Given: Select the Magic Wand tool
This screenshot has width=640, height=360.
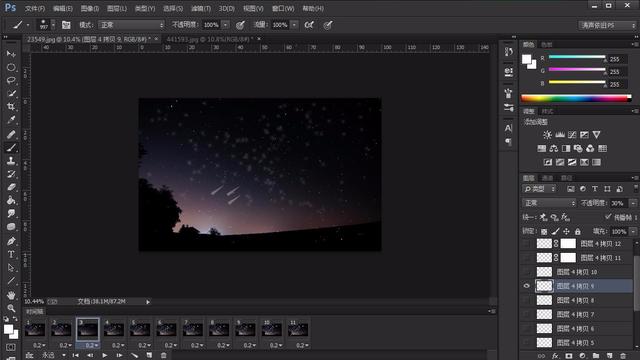Looking at the screenshot, I should click(11, 93).
